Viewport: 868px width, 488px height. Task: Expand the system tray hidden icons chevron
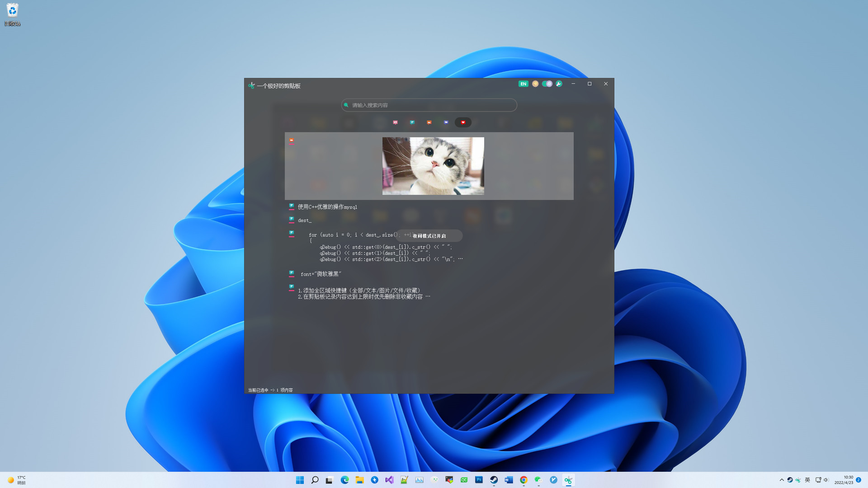[x=782, y=480]
